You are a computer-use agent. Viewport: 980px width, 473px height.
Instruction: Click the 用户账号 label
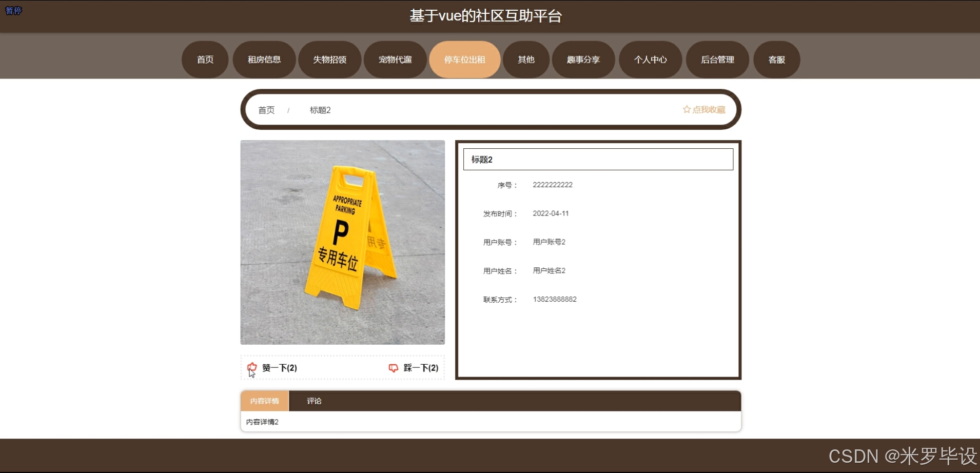coord(500,242)
